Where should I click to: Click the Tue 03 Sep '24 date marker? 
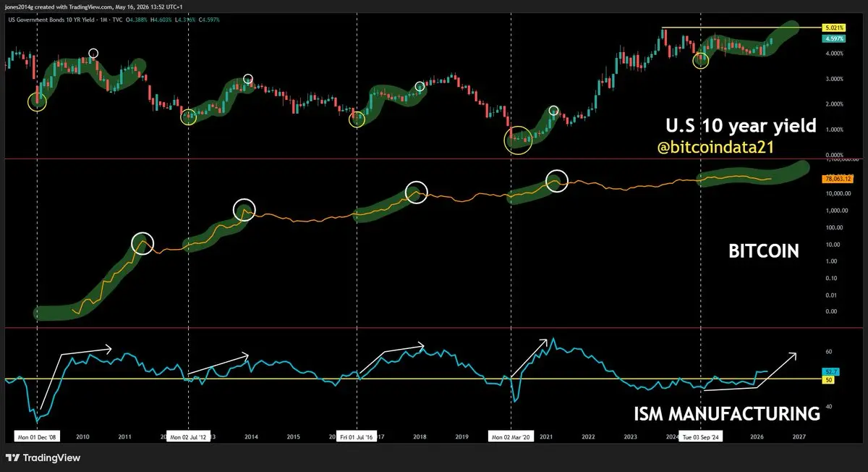[701, 438]
